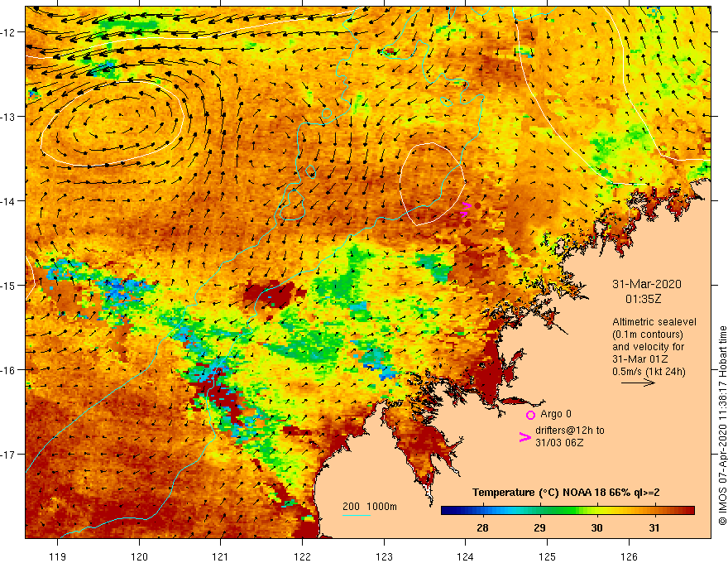Image resolution: width=728 pixels, height=563 pixels.
Task: Click longitude axis label 125
Action: pos(548,556)
